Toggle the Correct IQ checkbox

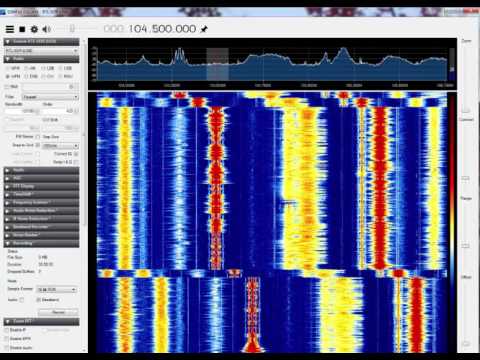click(76, 154)
